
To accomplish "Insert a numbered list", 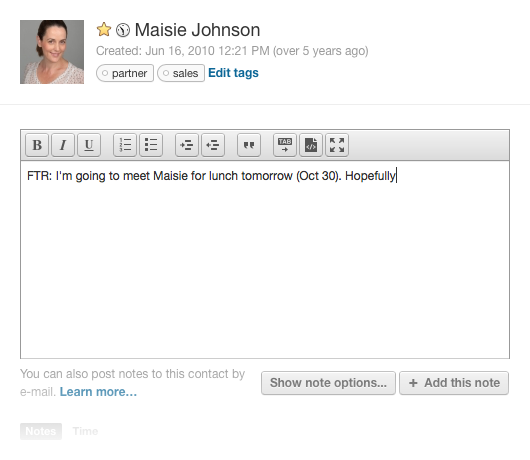I will [125, 145].
